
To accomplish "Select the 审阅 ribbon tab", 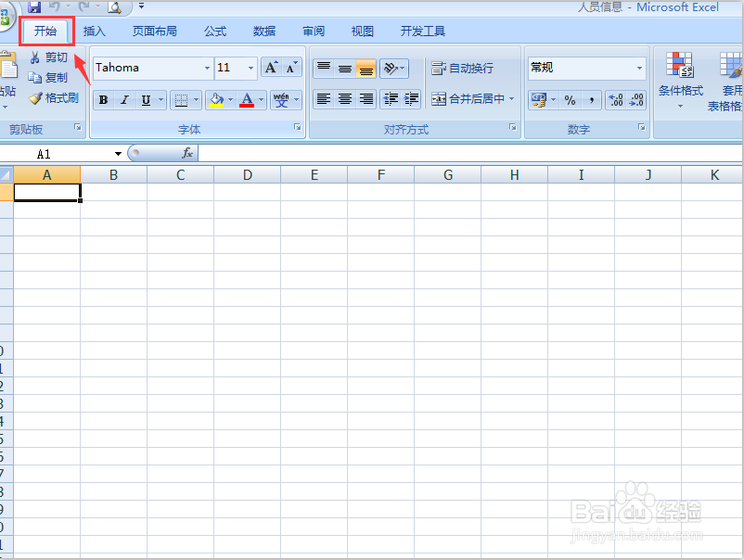I will (x=314, y=32).
